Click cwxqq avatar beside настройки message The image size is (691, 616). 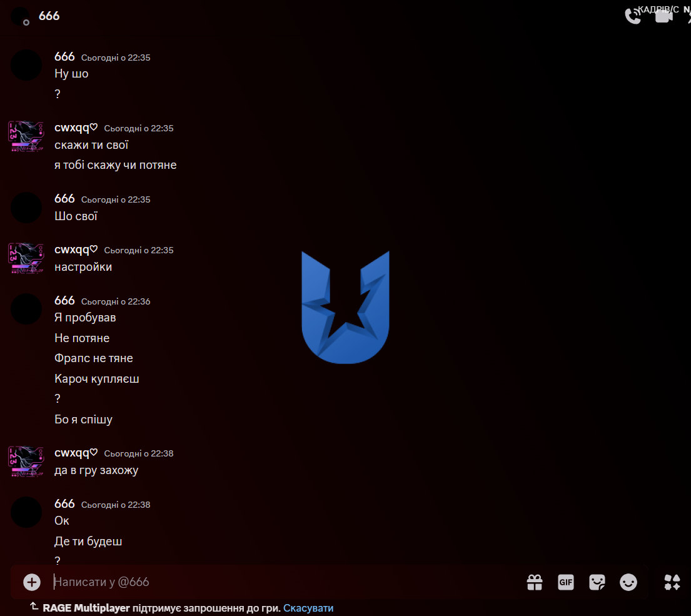26,258
